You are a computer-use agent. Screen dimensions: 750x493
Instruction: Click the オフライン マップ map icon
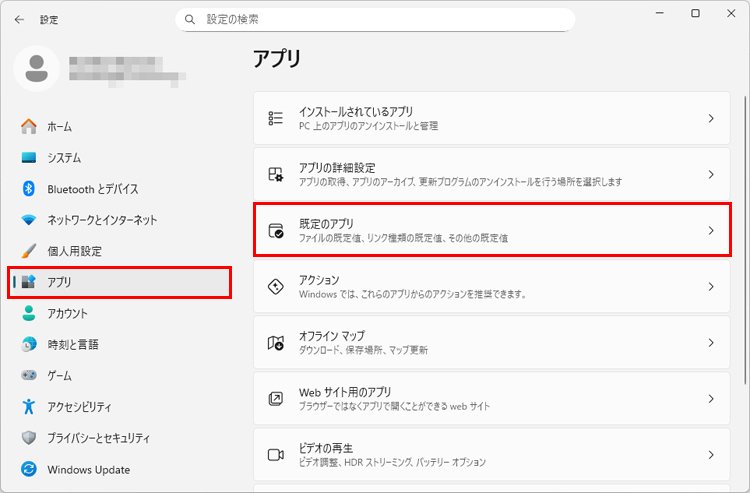[276, 342]
